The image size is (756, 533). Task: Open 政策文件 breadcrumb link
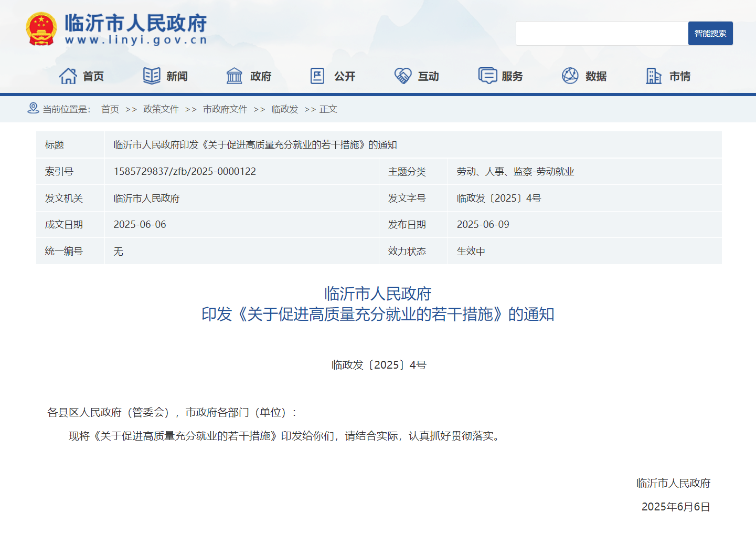pos(161,109)
